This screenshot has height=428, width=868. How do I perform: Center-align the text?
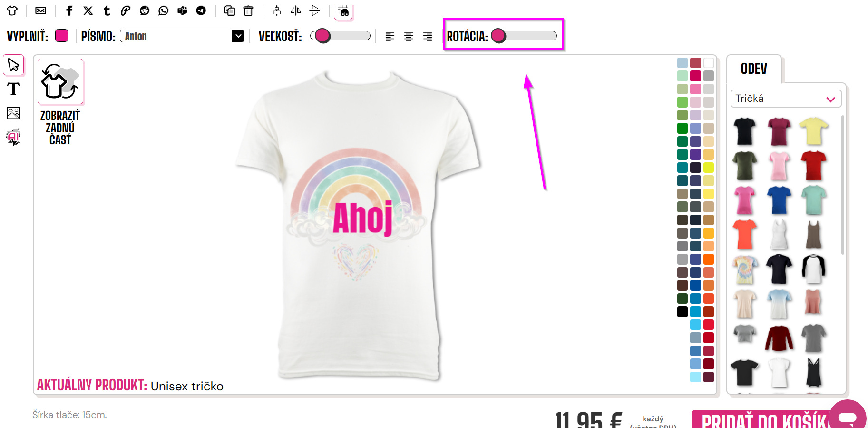(x=409, y=36)
